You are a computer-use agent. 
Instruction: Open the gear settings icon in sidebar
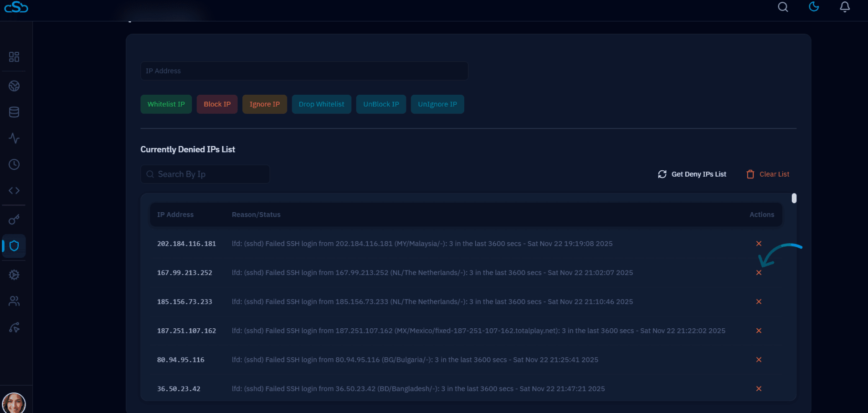click(x=14, y=275)
